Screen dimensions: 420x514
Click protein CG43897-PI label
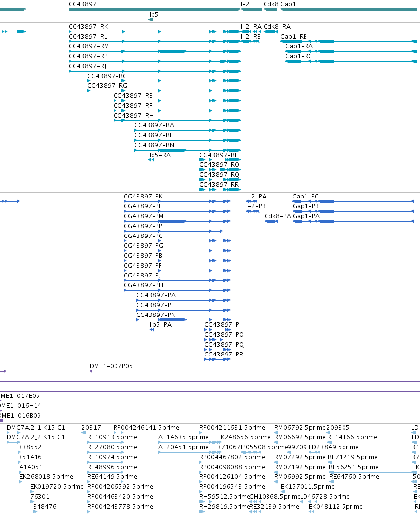tap(223, 324)
